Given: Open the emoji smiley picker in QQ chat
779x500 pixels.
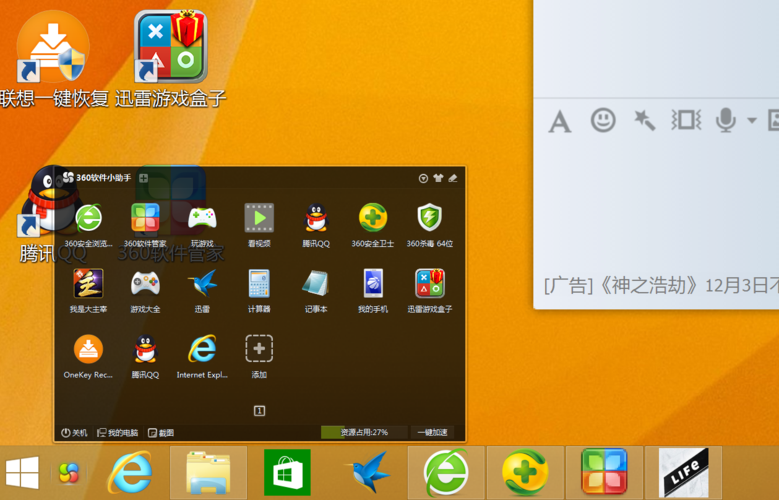Looking at the screenshot, I should click(x=603, y=120).
